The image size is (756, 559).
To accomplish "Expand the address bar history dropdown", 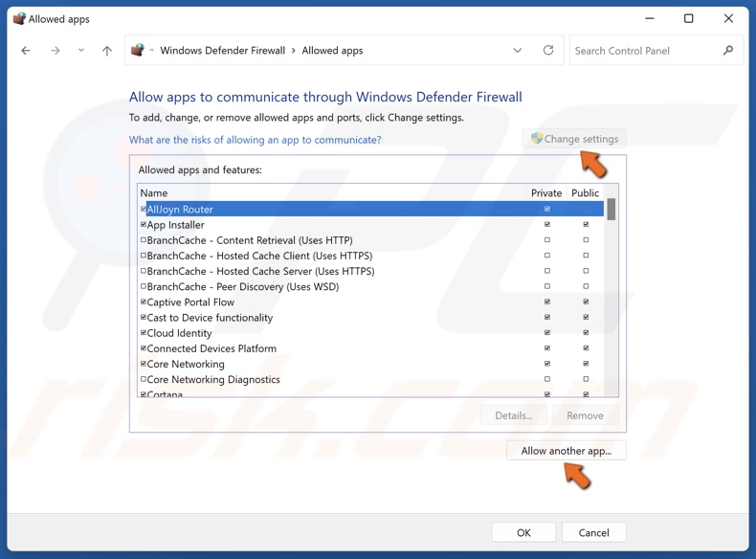I will (x=518, y=51).
